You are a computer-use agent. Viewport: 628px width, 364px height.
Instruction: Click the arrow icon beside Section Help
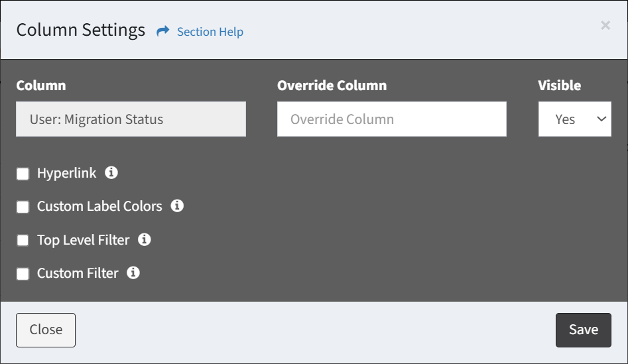click(163, 31)
